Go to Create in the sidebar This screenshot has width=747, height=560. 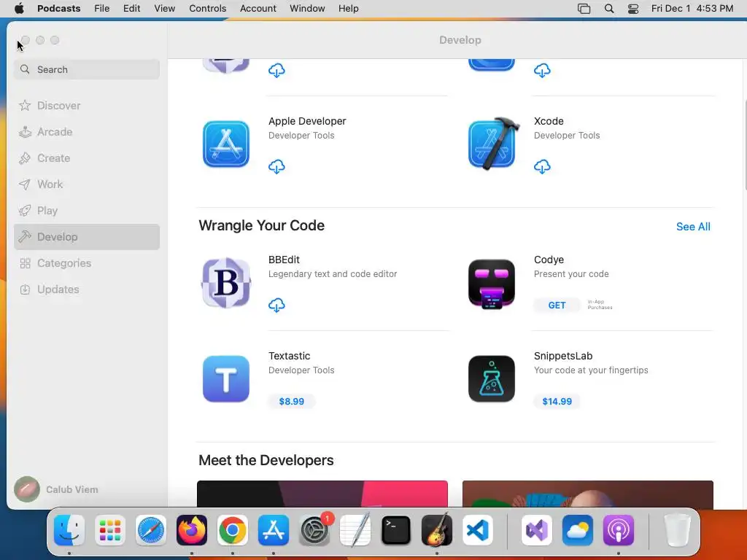point(87,158)
